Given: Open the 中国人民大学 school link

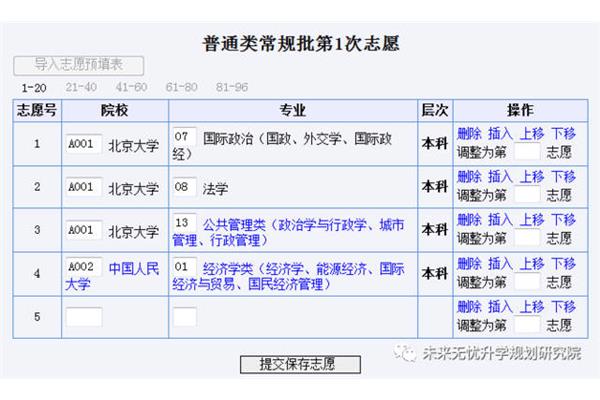Looking at the screenshot, I should coord(112,276).
